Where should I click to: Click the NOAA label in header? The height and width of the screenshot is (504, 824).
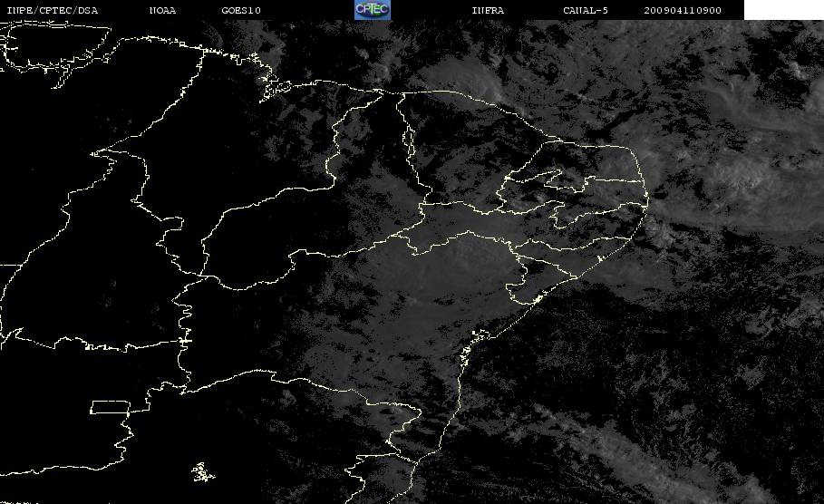(x=162, y=11)
